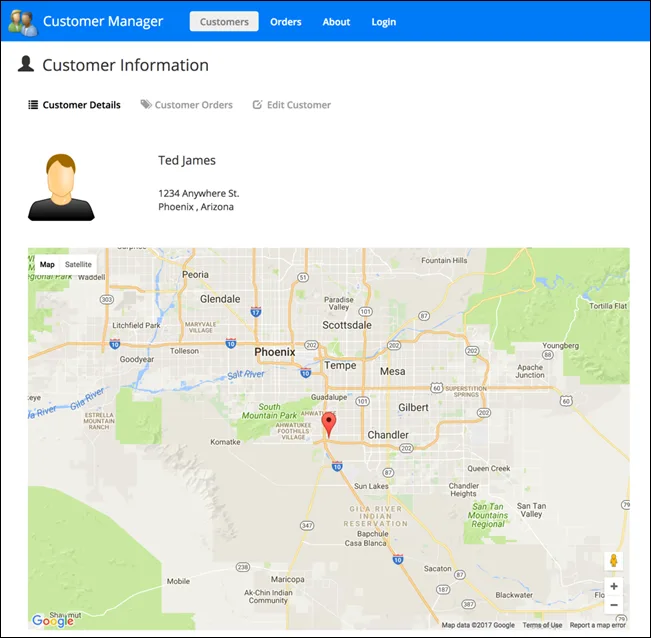Click the Goodyear label on the map

(x=137, y=359)
